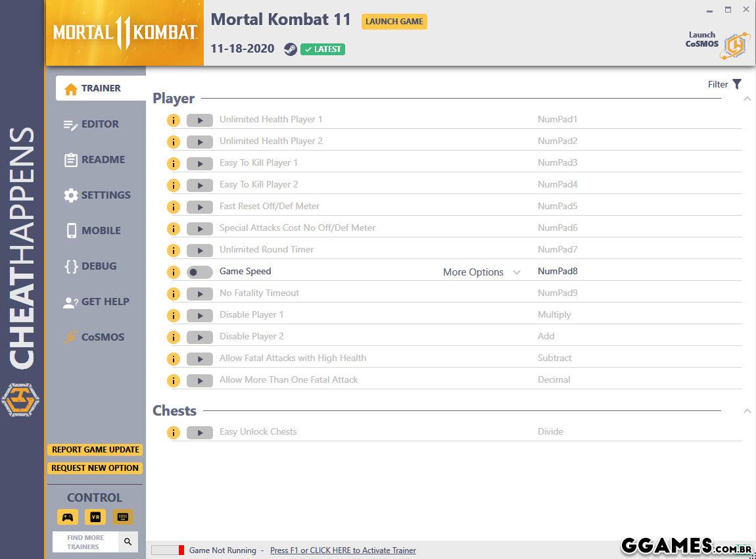
Task: Select the keyboard control icon
Action: (122, 517)
